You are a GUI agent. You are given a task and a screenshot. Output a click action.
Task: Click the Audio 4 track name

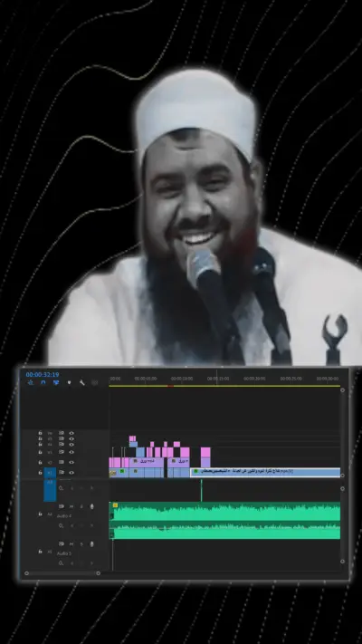coord(64,516)
